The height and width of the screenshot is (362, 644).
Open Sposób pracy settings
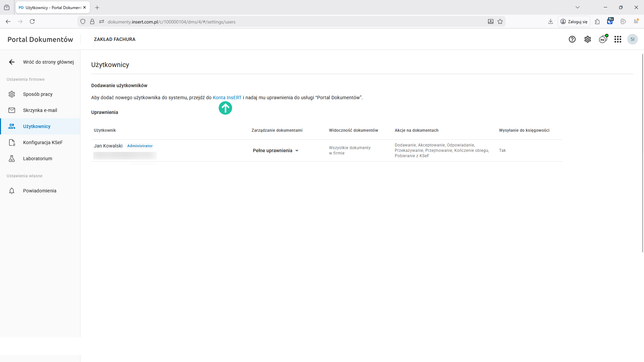pyautogui.click(x=38, y=94)
